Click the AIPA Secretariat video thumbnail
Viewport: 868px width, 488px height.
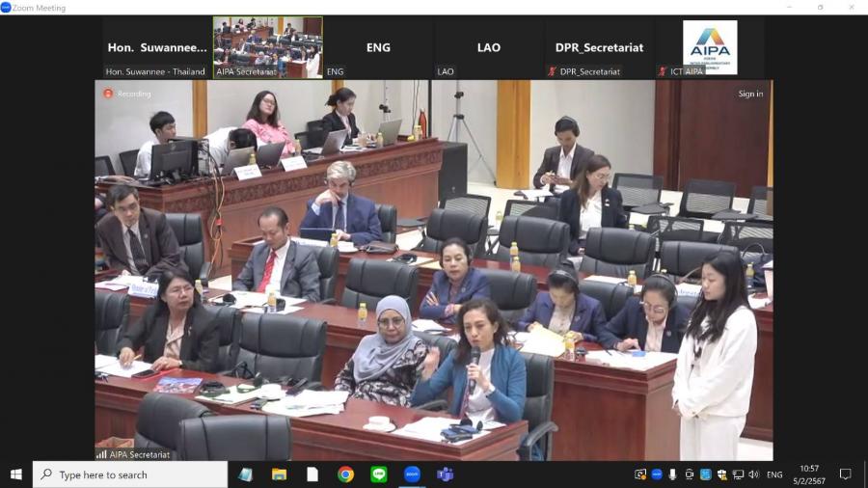click(x=267, y=46)
